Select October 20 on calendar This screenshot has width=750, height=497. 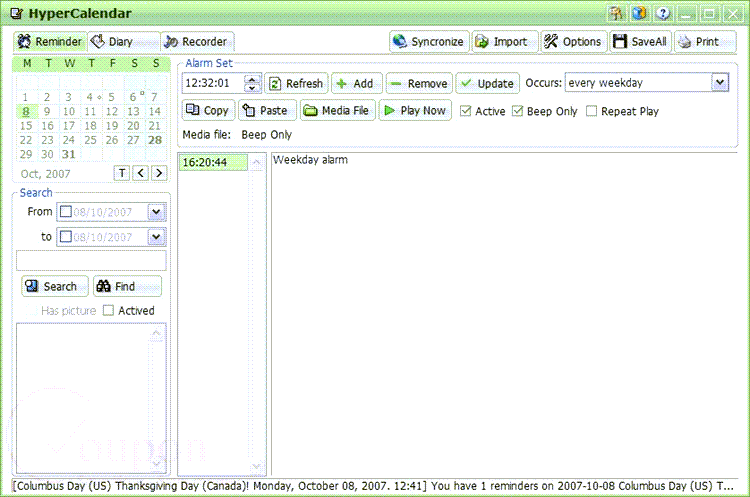click(x=133, y=126)
